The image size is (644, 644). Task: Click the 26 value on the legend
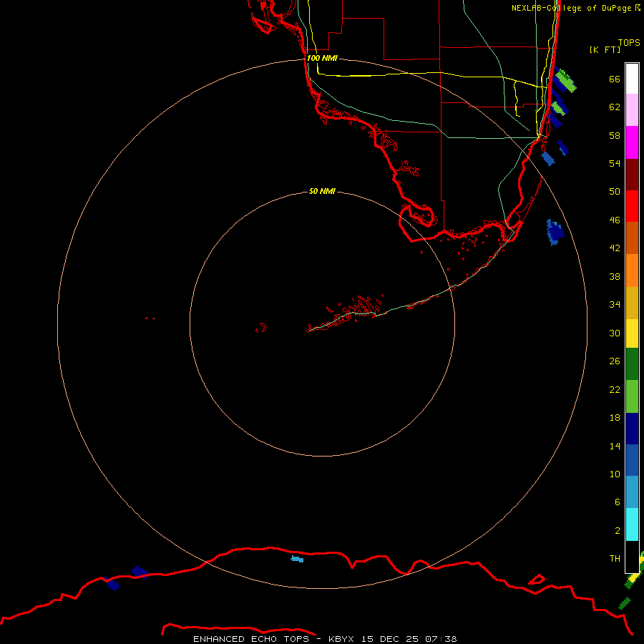click(x=615, y=361)
